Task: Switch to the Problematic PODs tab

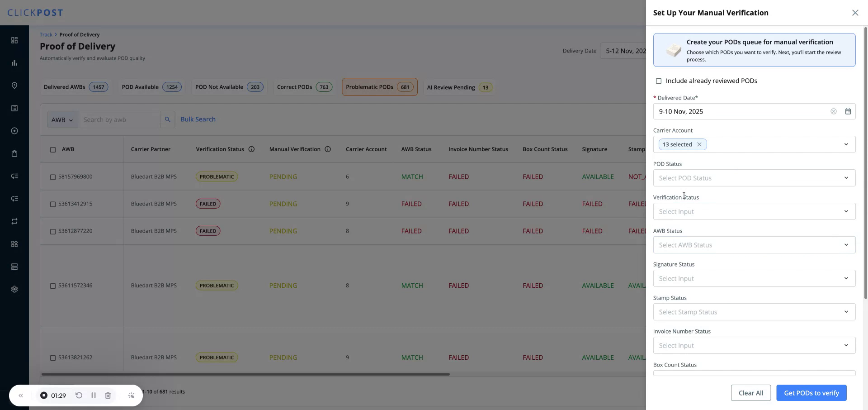Action: coord(379,87)
